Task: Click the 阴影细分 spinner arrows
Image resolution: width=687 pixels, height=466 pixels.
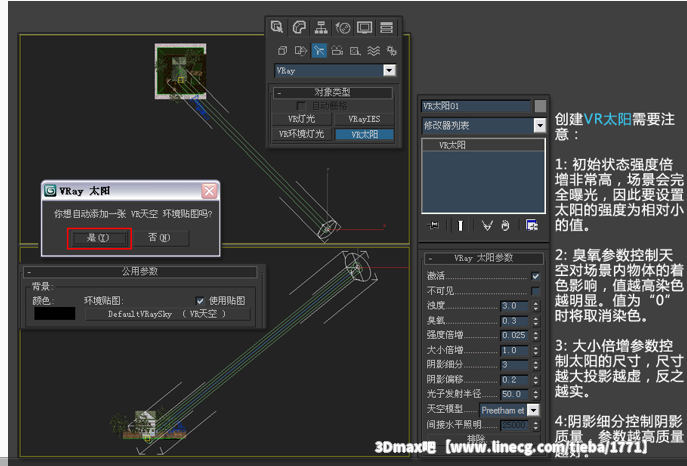Action: tap(535, 364)
